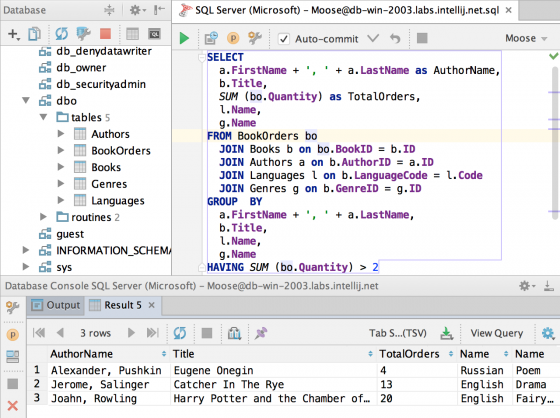
Task: Click the View Query button
Action: click(497, 333)
